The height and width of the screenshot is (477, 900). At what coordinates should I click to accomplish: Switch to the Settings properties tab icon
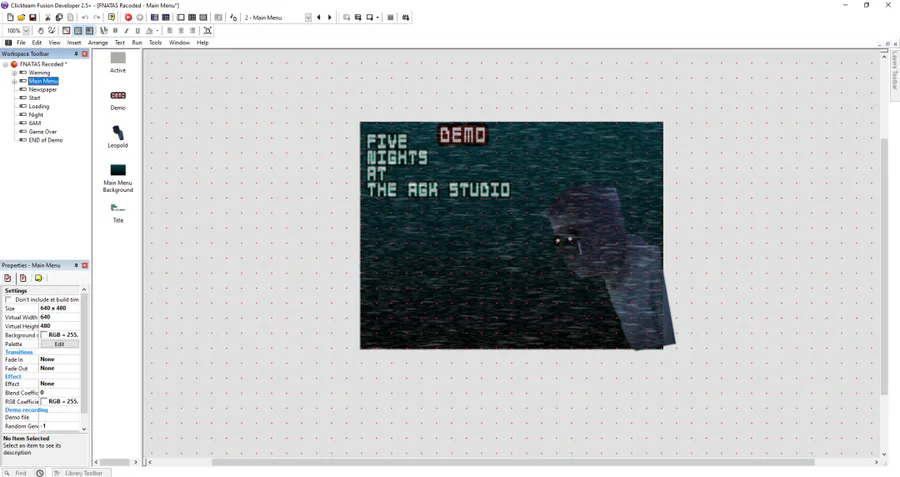(7, 278)
